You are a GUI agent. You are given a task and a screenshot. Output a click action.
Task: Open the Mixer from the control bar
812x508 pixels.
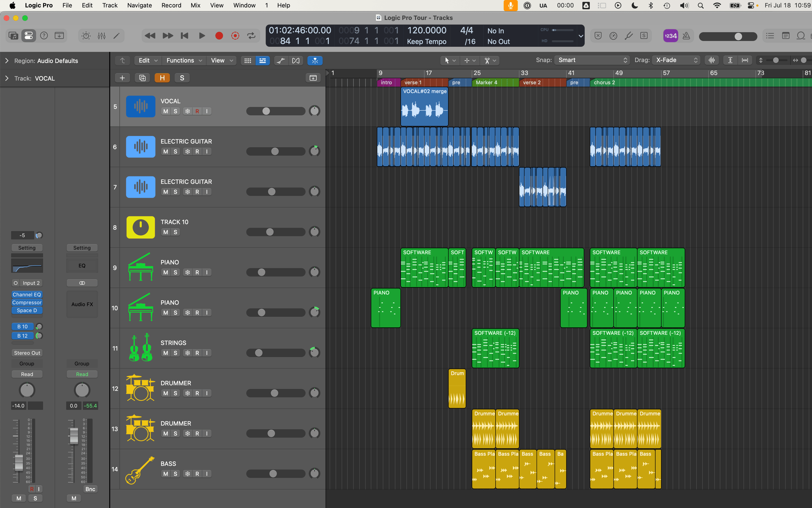101,36
